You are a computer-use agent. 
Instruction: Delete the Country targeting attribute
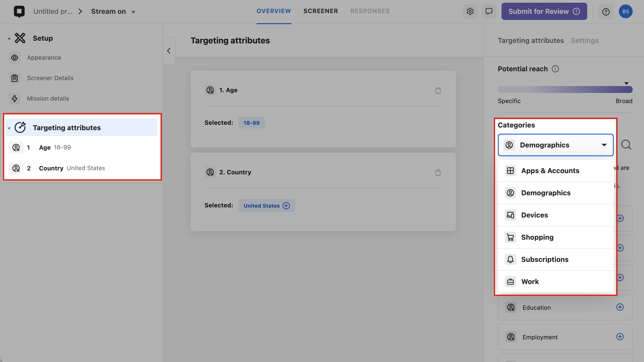pos(438,173)
